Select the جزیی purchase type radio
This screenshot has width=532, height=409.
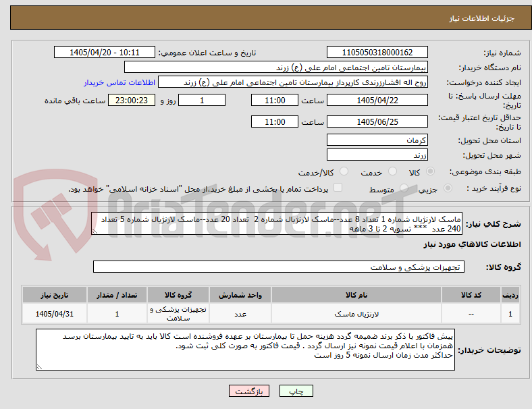click(448, 188)
